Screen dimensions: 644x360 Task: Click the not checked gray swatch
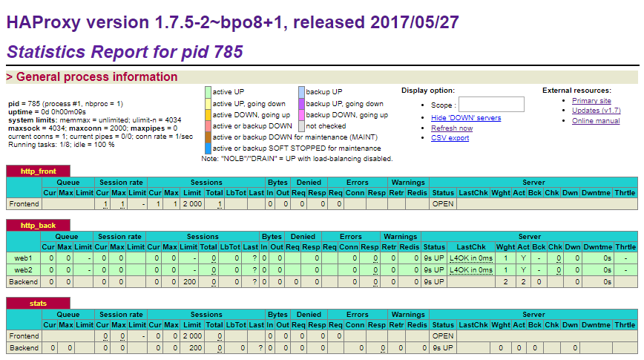[x=301, y=125]
